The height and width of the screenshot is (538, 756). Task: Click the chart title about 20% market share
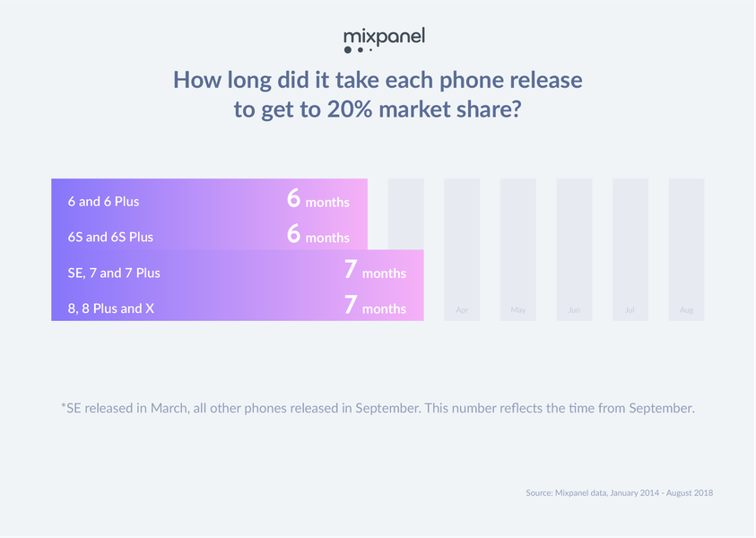click(x=378, y=93)
